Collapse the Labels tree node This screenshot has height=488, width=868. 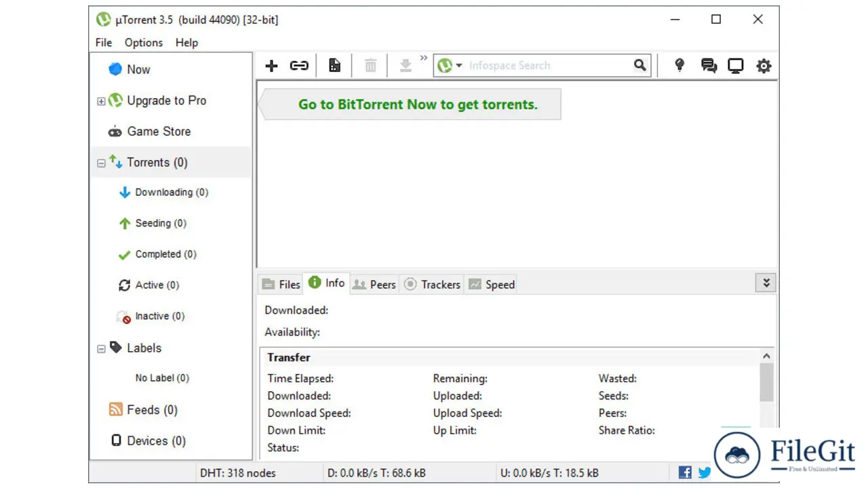pyautogui.click(x=101, y=348)
